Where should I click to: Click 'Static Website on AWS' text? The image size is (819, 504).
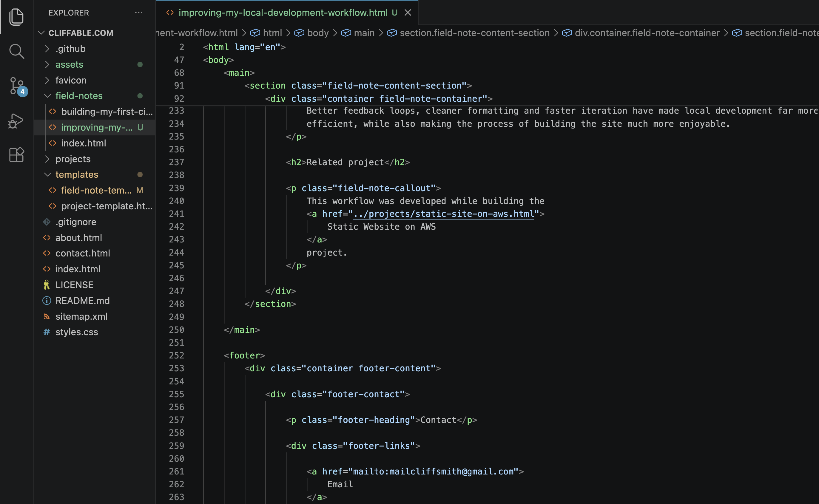pos(382,227)
